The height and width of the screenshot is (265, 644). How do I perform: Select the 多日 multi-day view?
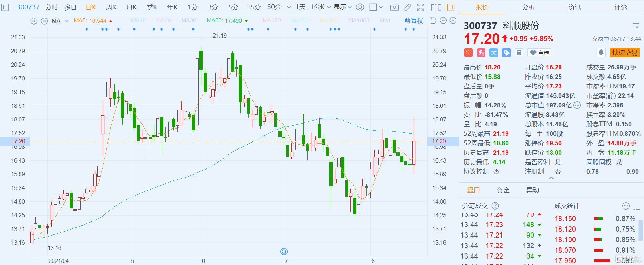coord(70,7)
